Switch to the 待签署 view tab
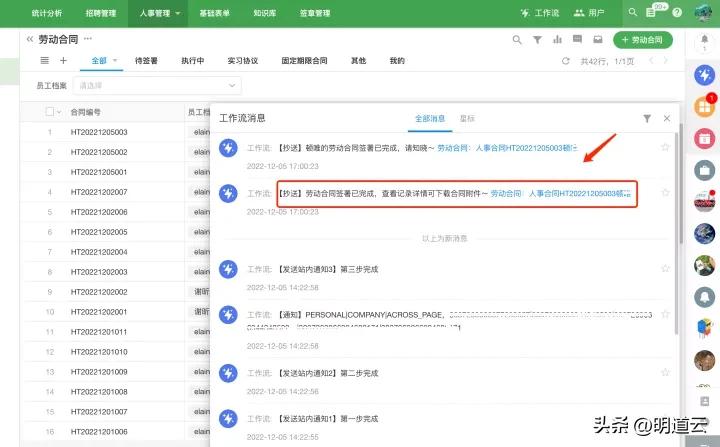The image size is (720, 447). tap(146, 61)
